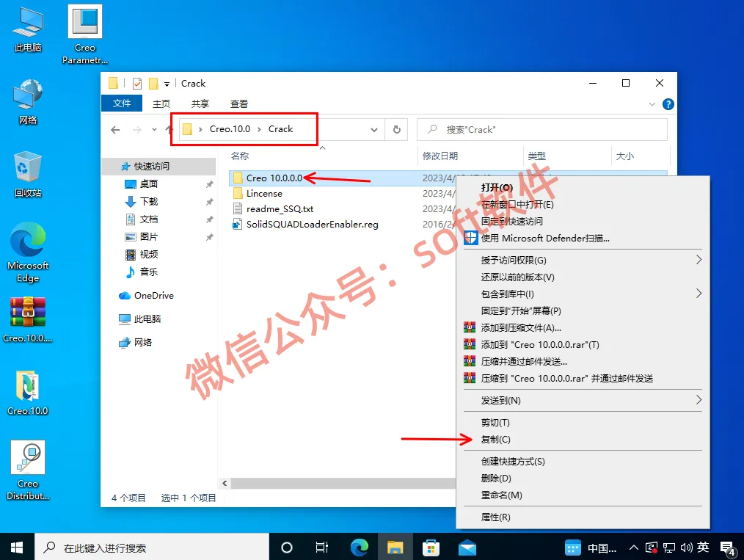This screenshot has width=744, height=560.
Task: Choose 剪切(T) in context menu
Action: point(495,422)
